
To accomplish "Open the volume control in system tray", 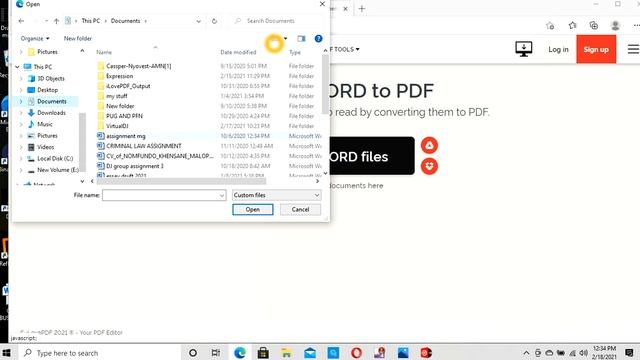I will pos(584,353).
